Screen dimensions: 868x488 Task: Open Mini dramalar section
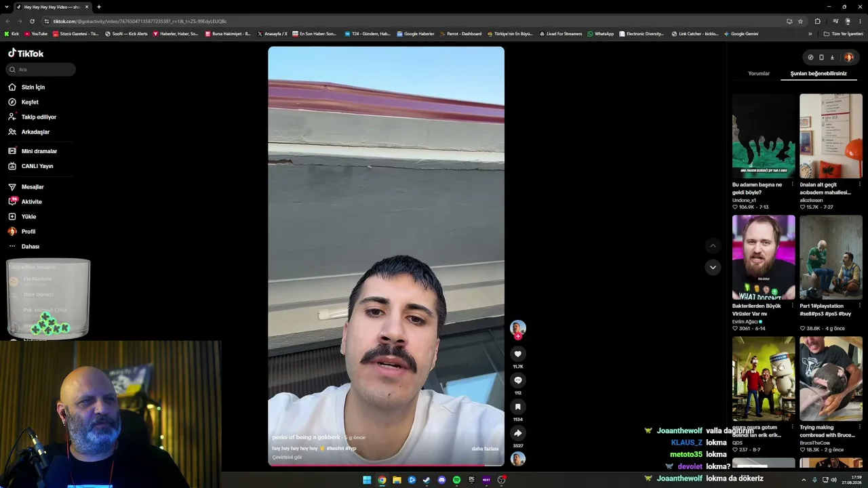click(x=33, y=151)
